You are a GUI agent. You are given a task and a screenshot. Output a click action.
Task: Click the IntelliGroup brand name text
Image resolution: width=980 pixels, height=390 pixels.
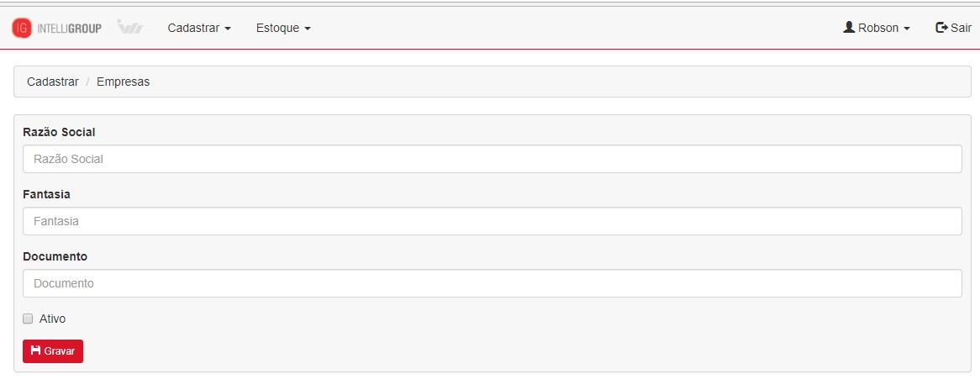tap(70, 28)
